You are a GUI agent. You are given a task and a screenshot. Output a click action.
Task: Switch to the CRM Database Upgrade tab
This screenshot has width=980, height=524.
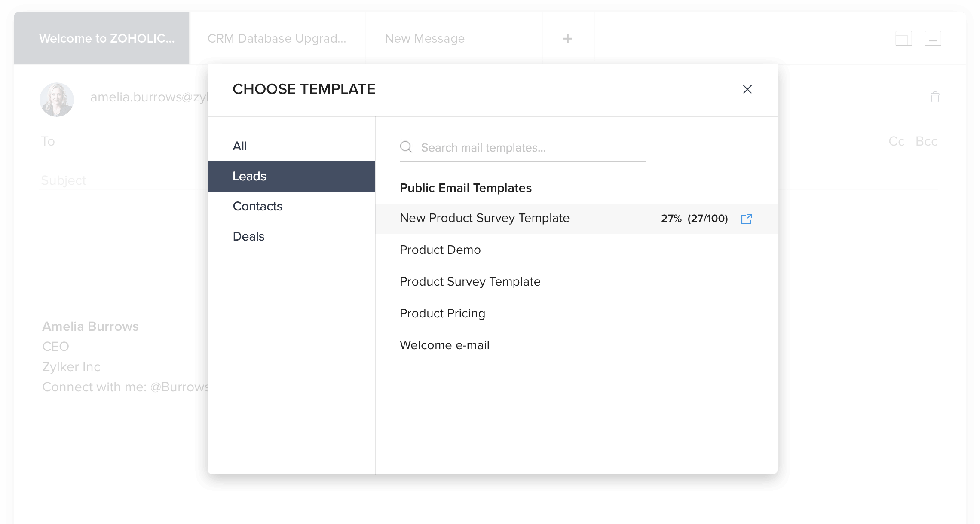[x=277, y=38]
